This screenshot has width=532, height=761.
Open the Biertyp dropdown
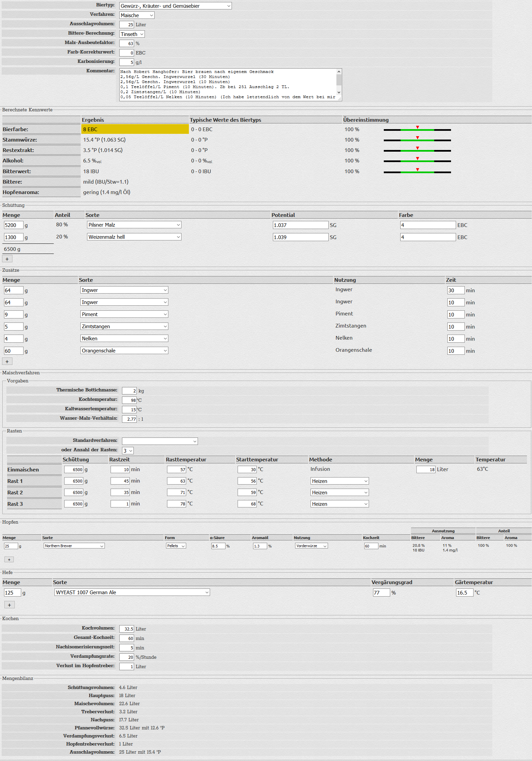(175, 6)
